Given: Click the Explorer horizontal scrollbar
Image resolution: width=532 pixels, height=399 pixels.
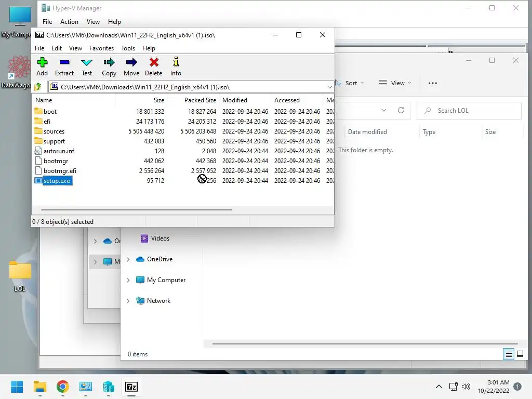Looking at the screenshot, I should tap(365, 344).
